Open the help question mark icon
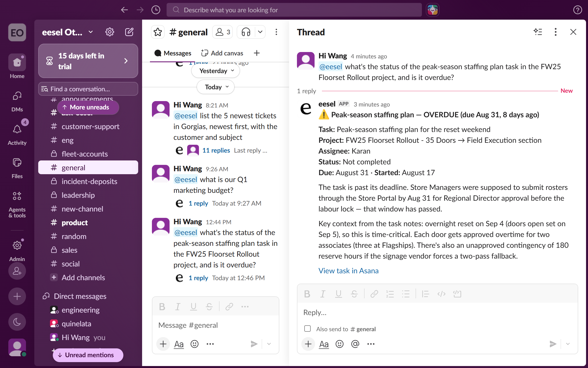The image size is (588, 368). pyautogui.click(x=577, y=10)
